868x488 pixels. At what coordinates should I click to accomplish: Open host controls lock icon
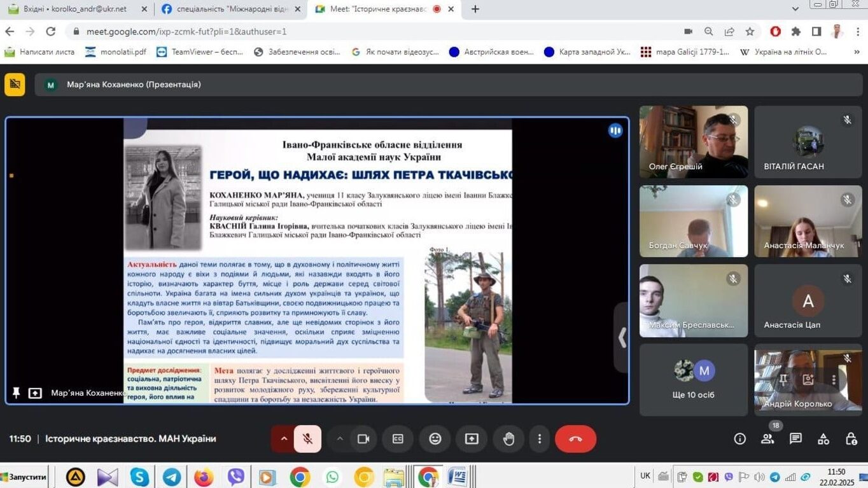[851, 439]
